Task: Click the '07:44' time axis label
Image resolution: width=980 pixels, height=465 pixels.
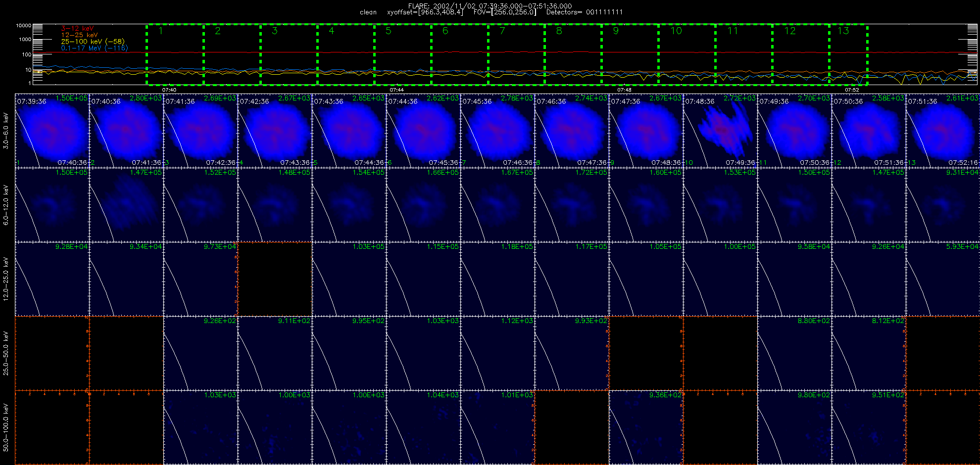Action: coord(397,90)
